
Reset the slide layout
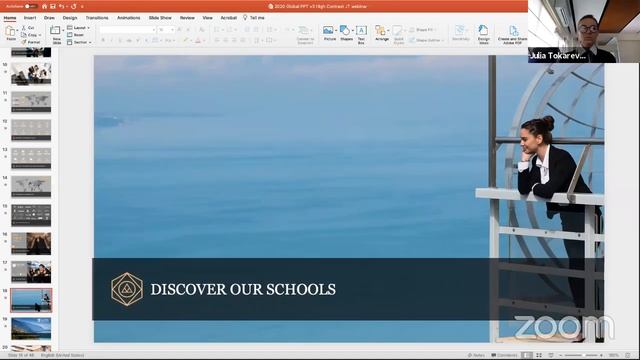[x=76, y=35]
